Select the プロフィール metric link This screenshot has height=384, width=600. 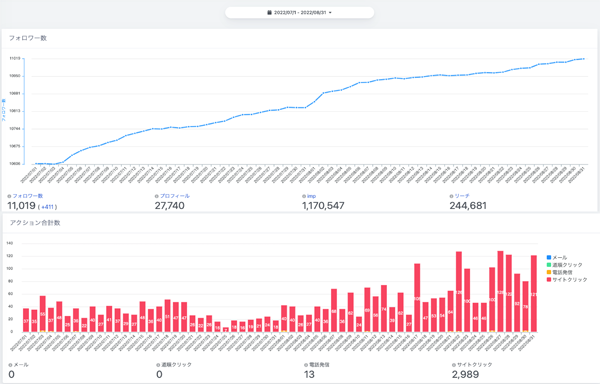pyautogui.click(x=175, y=196)
